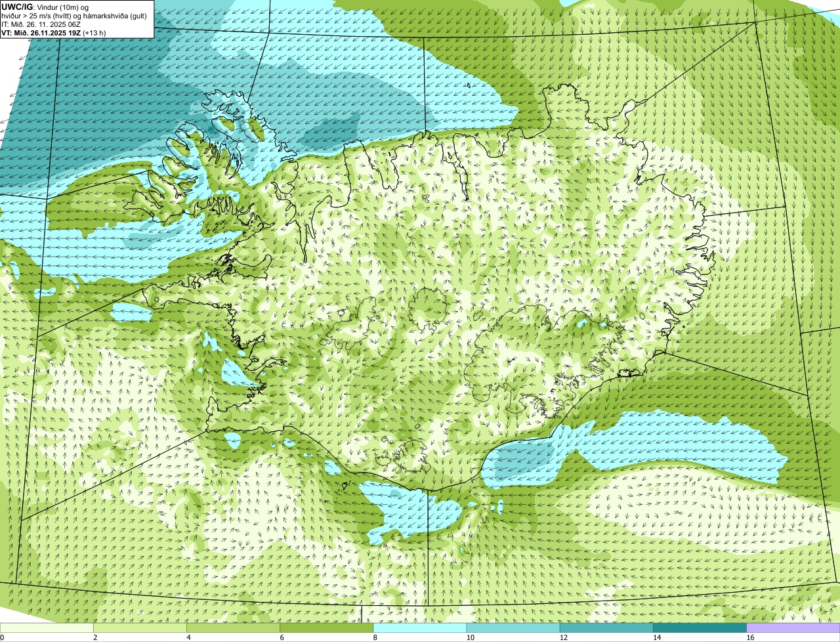This screenshot has height=642, width=840.
Task: Click the '6' label on the color scale
Action: (x=282, y=637)
